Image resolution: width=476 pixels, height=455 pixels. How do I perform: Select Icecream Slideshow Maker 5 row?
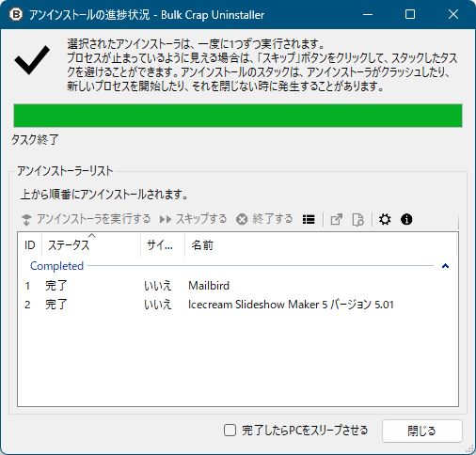(238, 305)
